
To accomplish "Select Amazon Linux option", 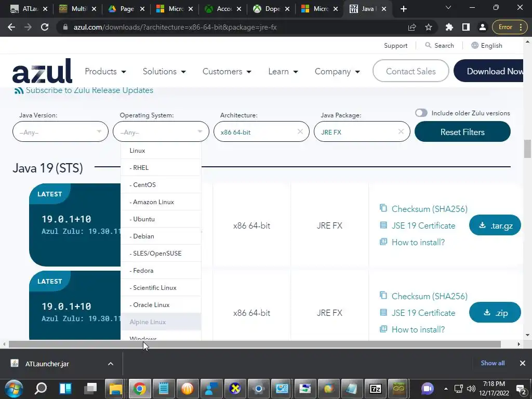I will click(x=161, y=202).
